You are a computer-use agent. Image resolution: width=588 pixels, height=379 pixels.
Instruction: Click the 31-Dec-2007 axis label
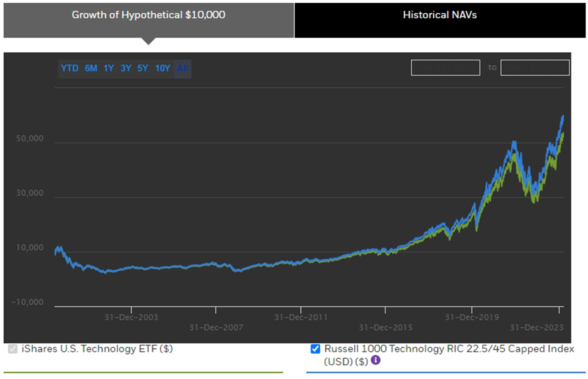click(216, 327)
